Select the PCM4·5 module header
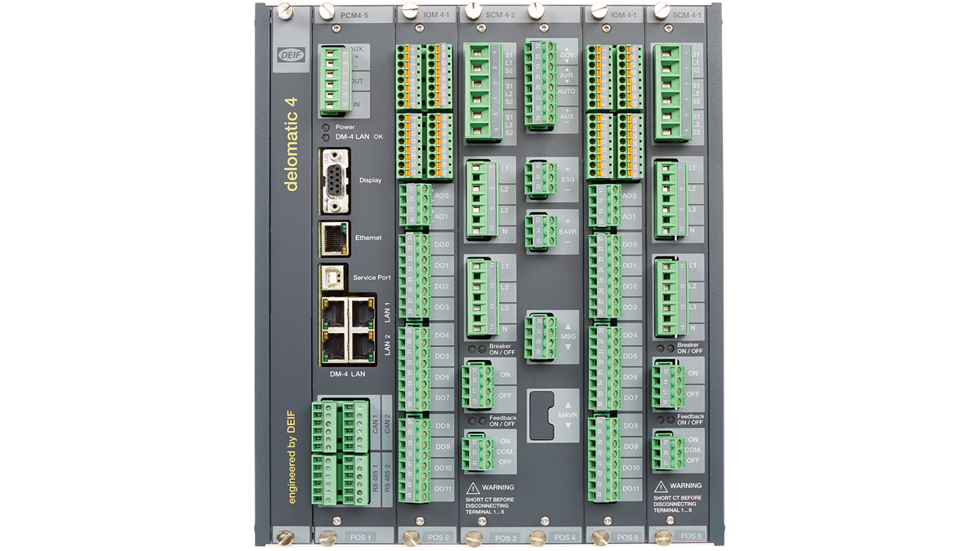The height and width of the screenshot is (551, 980). [354, 14]
